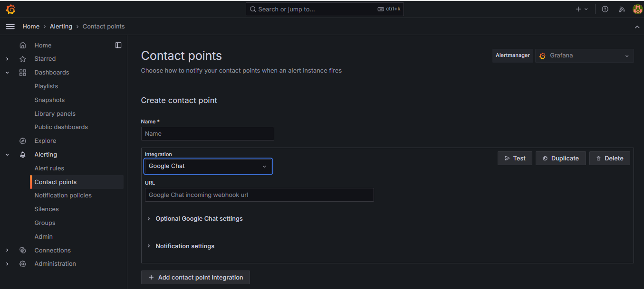Collapse the Alerting sidebar section
The image size is (644, 289).
point(7,155)
